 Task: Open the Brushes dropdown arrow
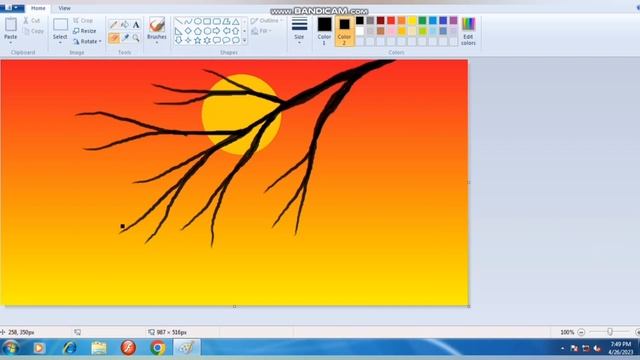[x=157, y=42]
